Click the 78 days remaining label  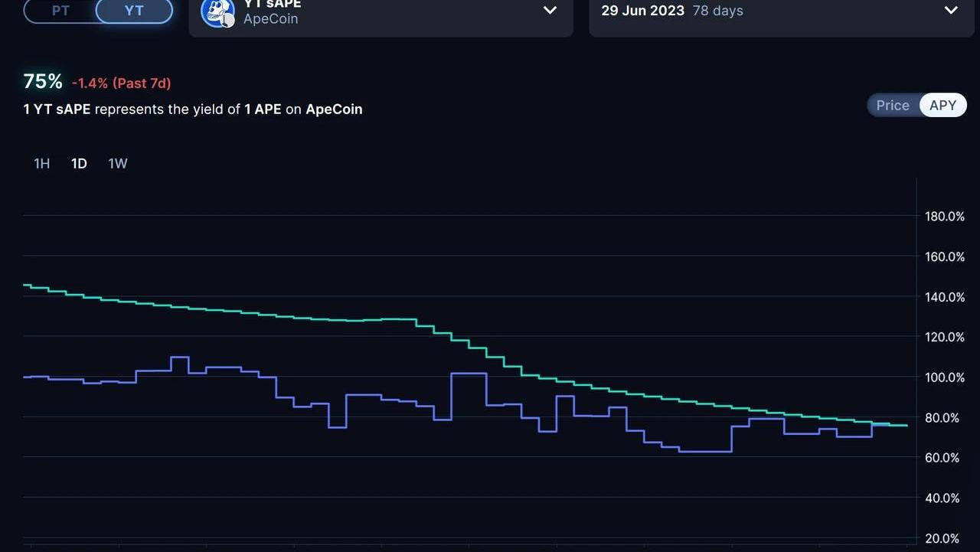[x=717, y=11]
